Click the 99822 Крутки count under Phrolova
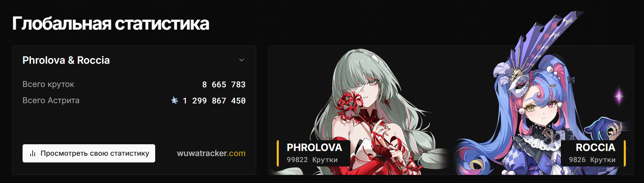The image size is (644, 183). (312, 160)
